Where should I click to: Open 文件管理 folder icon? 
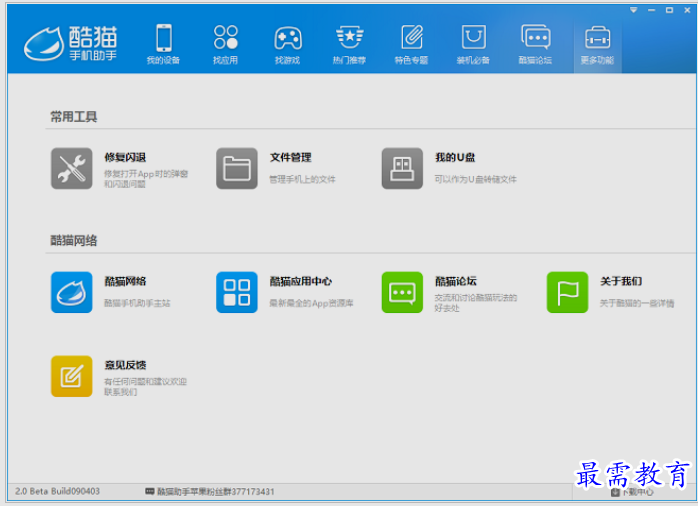(237, 169)
